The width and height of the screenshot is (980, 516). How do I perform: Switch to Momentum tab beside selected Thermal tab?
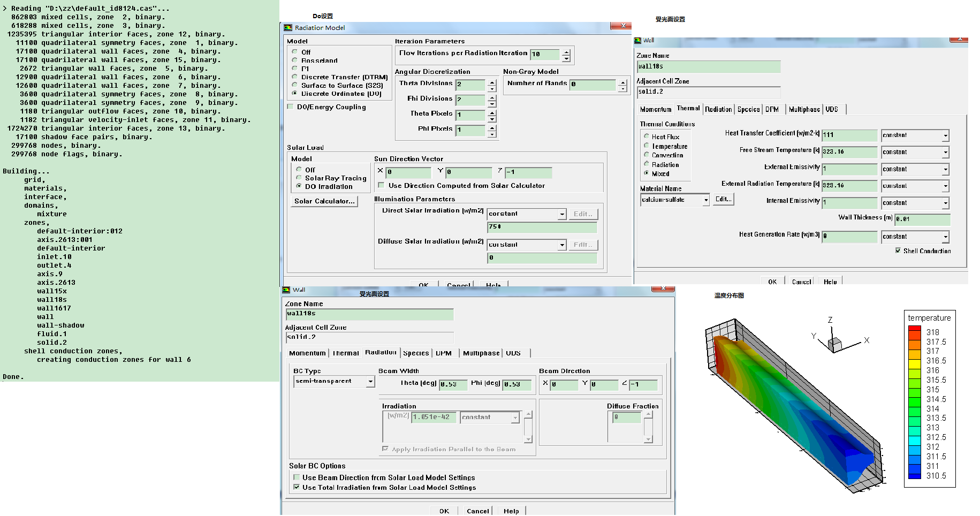coord(655,109)
